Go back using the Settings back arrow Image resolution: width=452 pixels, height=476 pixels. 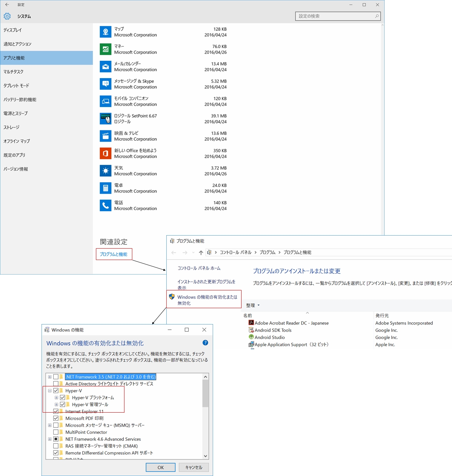pos(7,5)
